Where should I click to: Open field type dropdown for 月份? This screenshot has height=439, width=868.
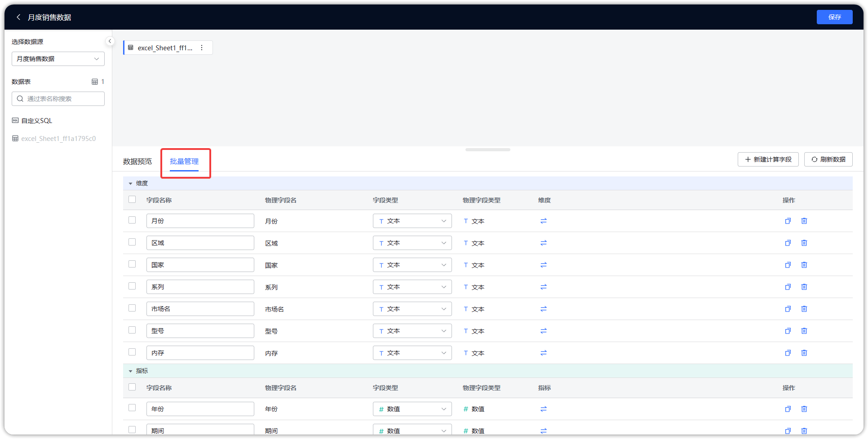point(412,221)
